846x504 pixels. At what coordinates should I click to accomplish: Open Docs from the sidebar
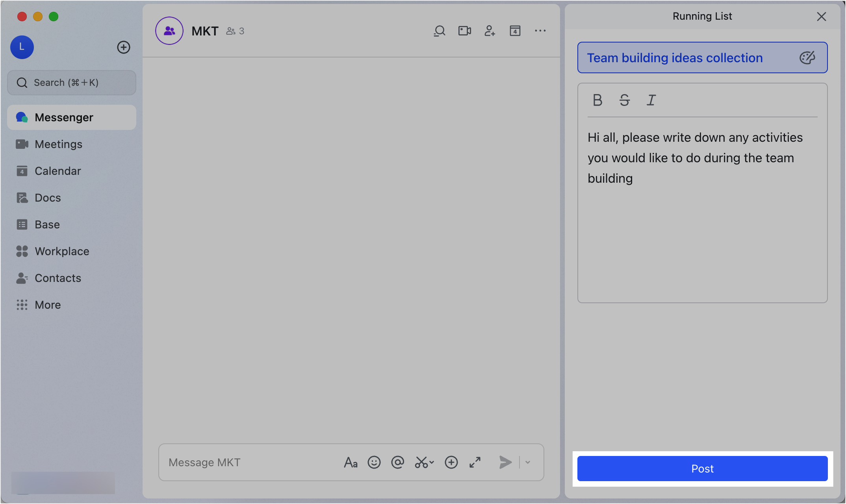coord(48,198)
